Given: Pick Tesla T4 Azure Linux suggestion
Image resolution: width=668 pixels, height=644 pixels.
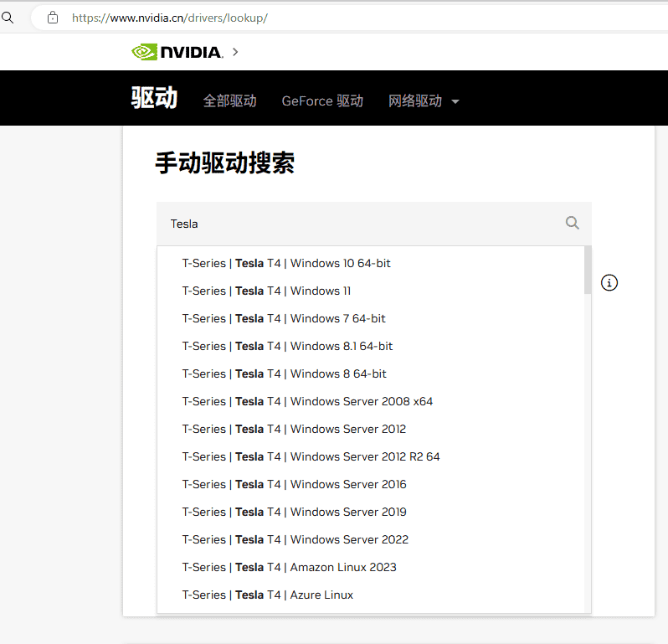Looking at the screenshot, I should [x=267, y=595].
